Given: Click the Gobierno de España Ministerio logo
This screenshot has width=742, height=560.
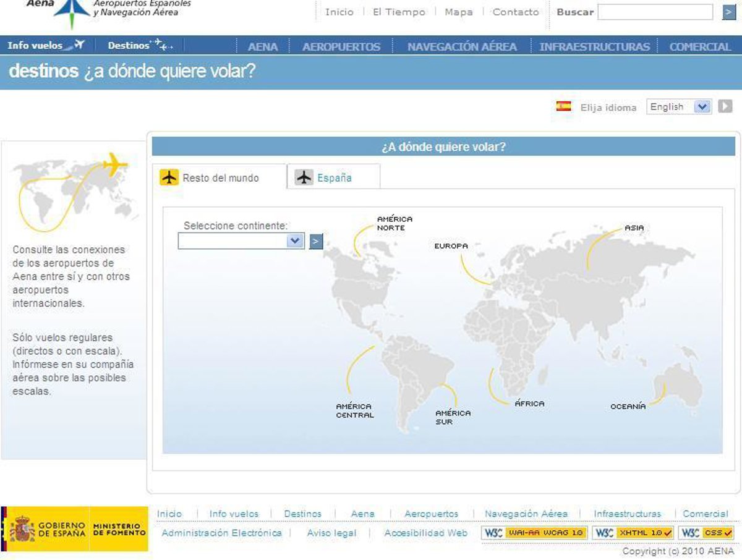Looking at the screenshot, I should pos(75,529).
